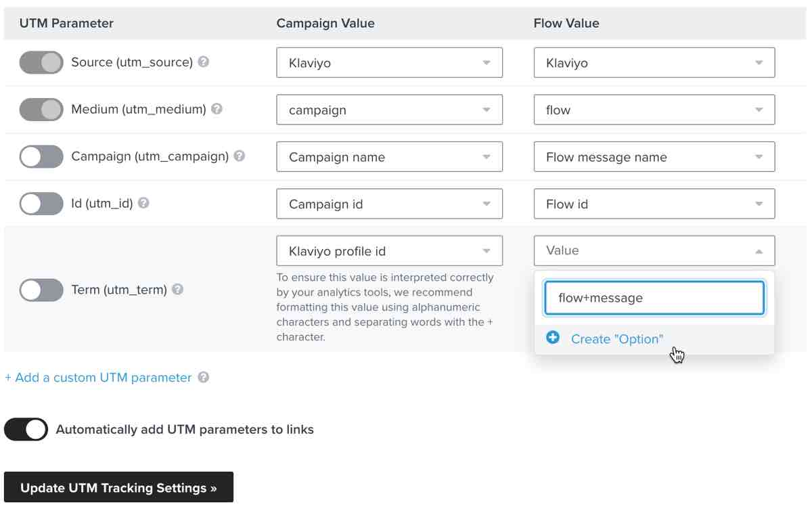Click the Flow Value column header

tap(566, 23)
